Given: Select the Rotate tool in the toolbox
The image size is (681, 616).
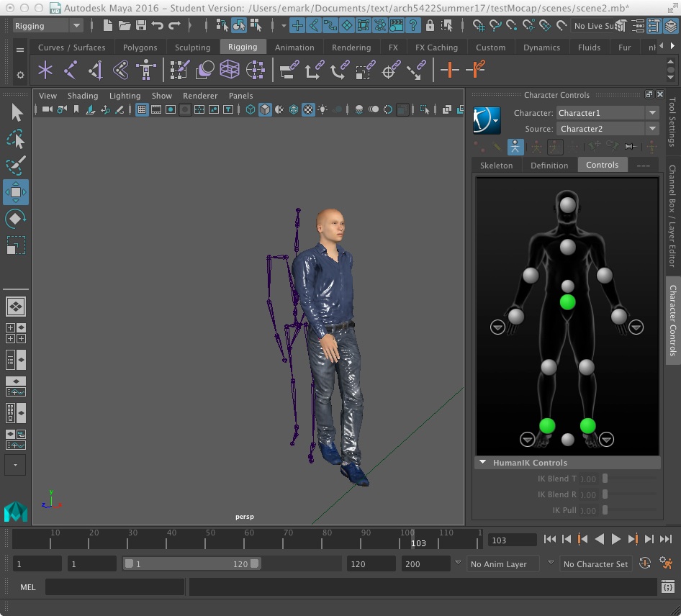Looking at the screenshot, I should 16,219.
